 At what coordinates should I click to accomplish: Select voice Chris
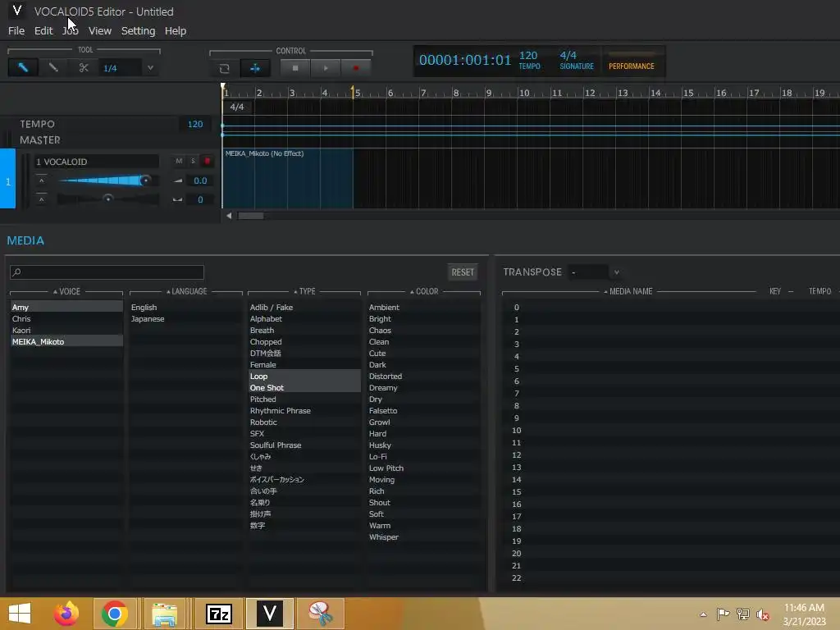tap(66, 319)
